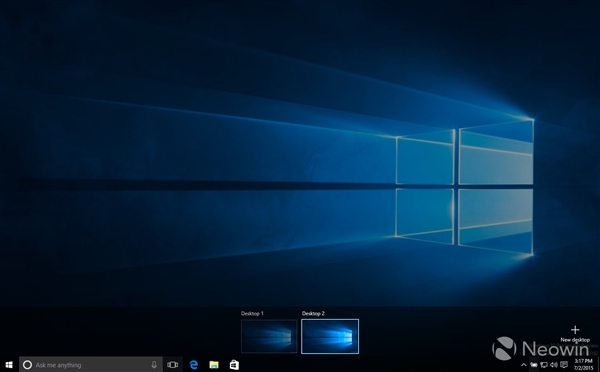Open File Explorer from the taskbar
Viewport: 600px width, 372px height.
click(x=214, y=365)
